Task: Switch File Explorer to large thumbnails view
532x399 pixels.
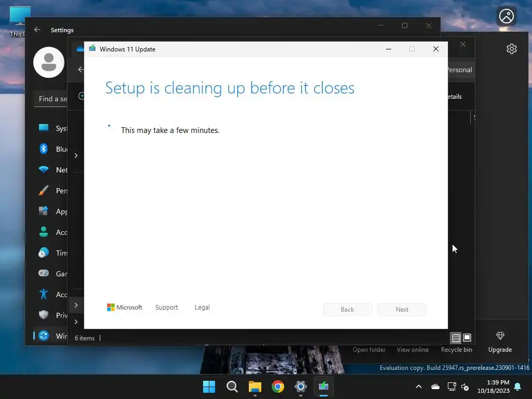Action: (467, 338)
